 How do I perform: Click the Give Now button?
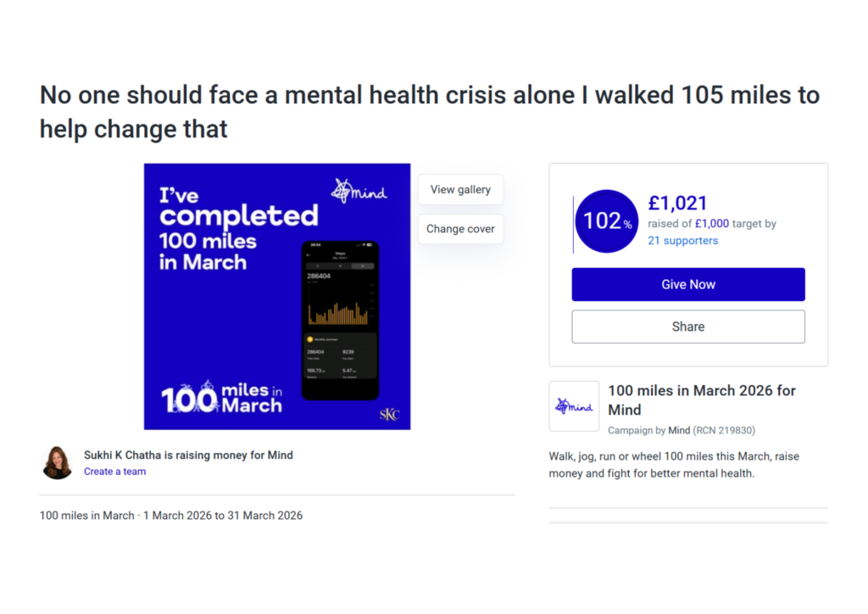[688, 285]
